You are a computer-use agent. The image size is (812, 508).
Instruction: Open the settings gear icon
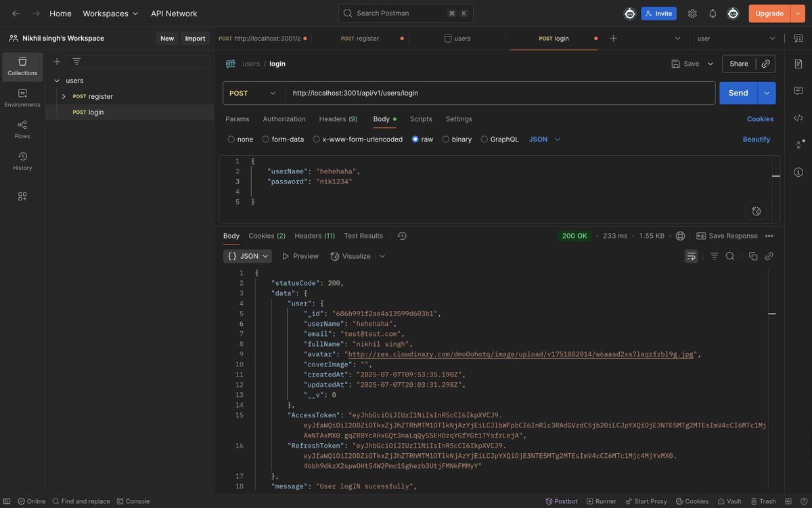(x=692, y=14)
